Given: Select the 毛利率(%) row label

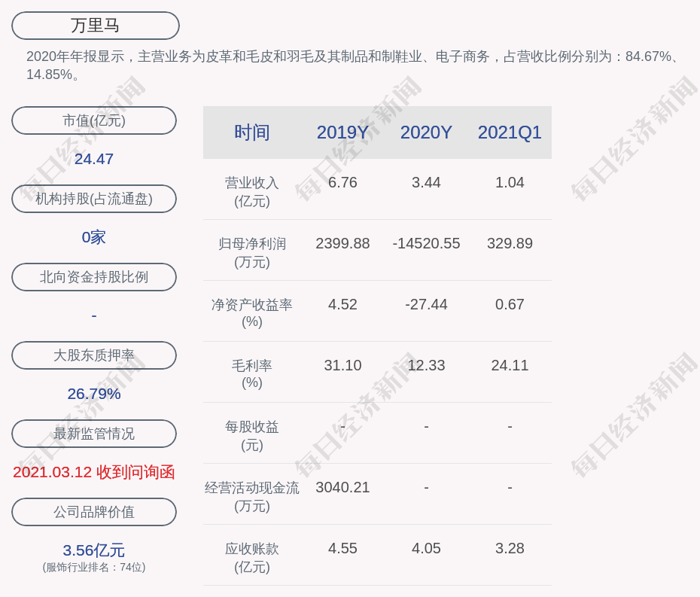Looking at the screenshot, I should [252, 374].
